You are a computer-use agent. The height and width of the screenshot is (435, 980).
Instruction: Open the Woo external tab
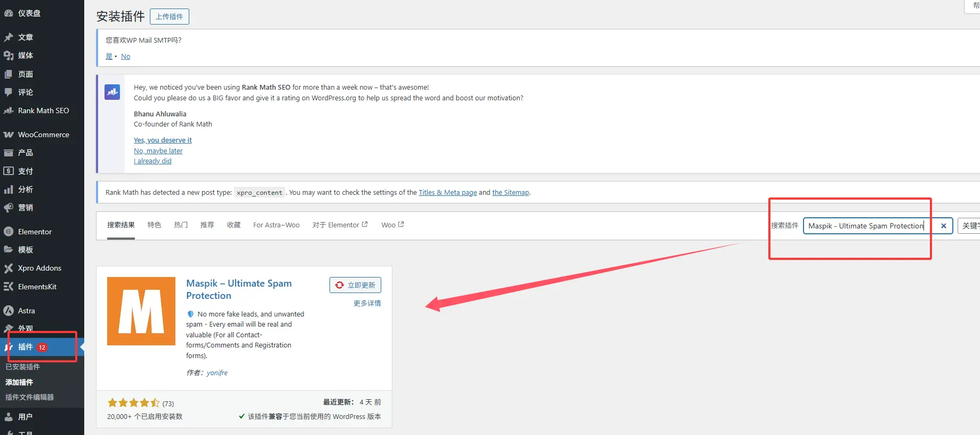point(392,225)
